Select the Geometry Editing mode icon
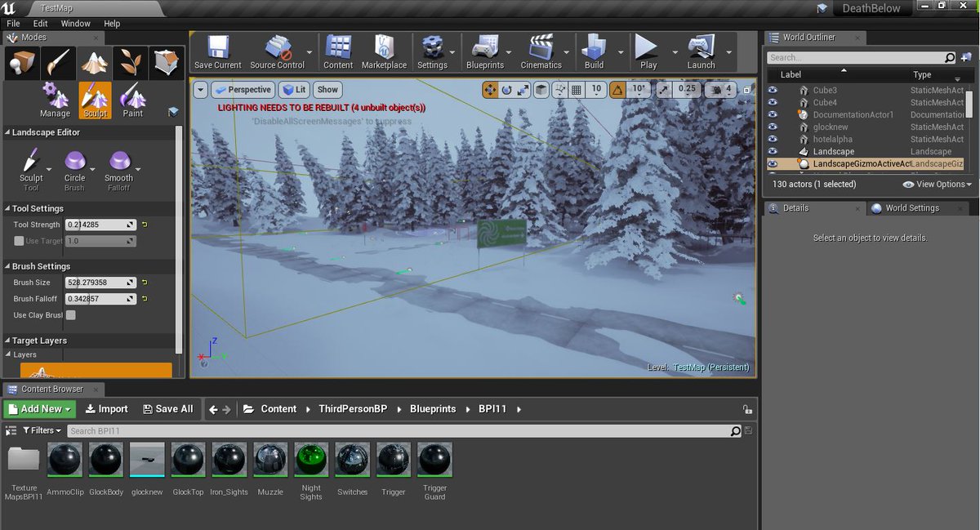980x530 pixels. point(166,63)
